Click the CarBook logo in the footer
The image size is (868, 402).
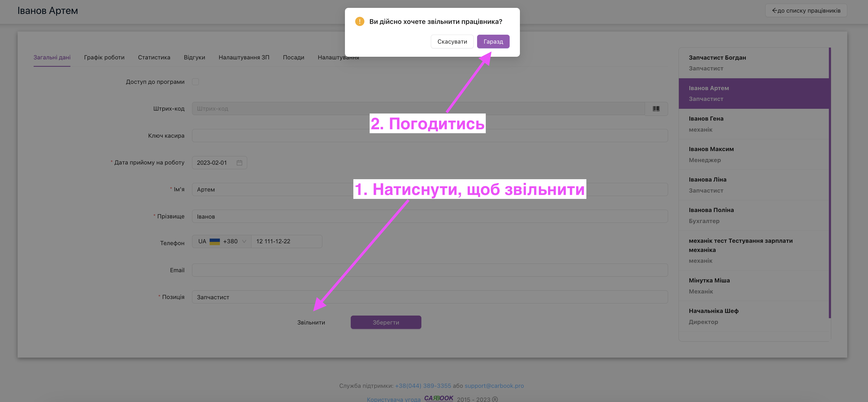click(x=438, y=398)
